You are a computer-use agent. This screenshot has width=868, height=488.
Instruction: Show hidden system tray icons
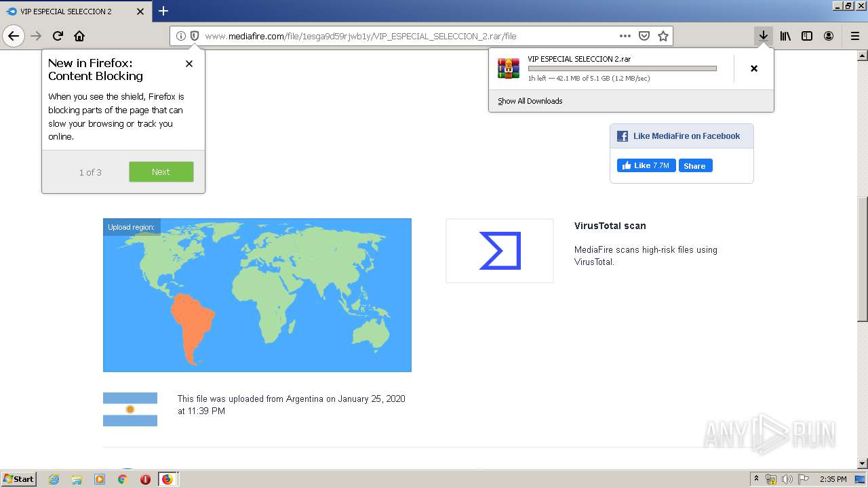click(756, 479)
